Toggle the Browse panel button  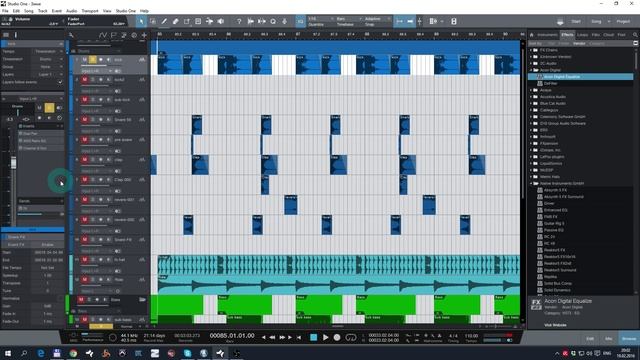[629, 338]
